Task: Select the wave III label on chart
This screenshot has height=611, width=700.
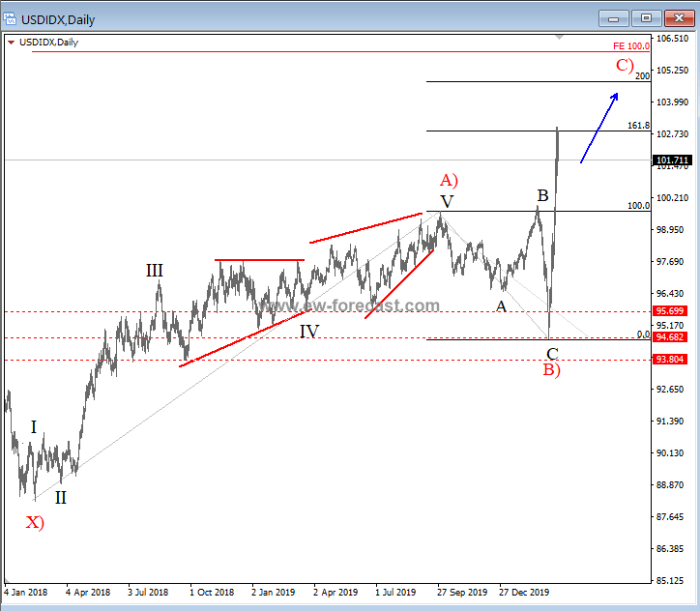Action: 155,271
